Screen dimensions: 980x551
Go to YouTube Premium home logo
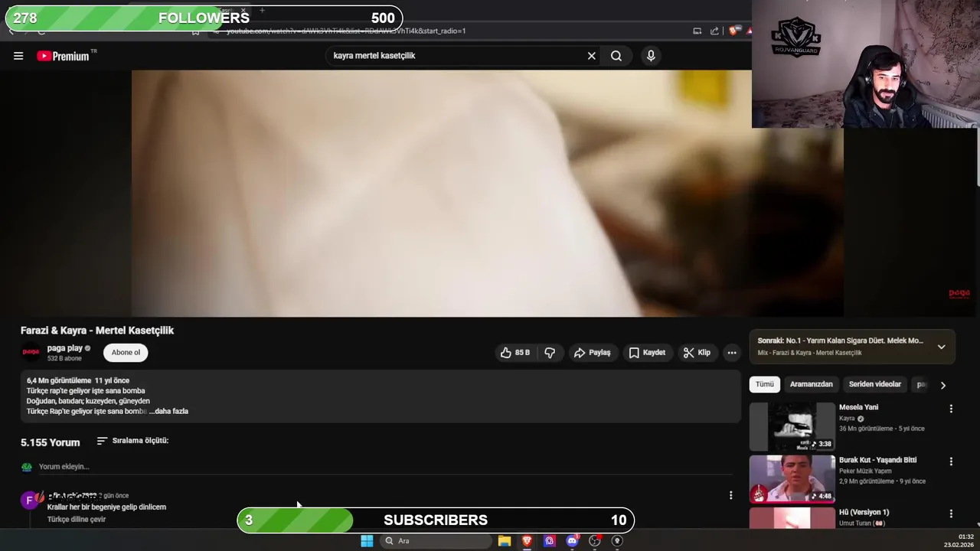63,56
